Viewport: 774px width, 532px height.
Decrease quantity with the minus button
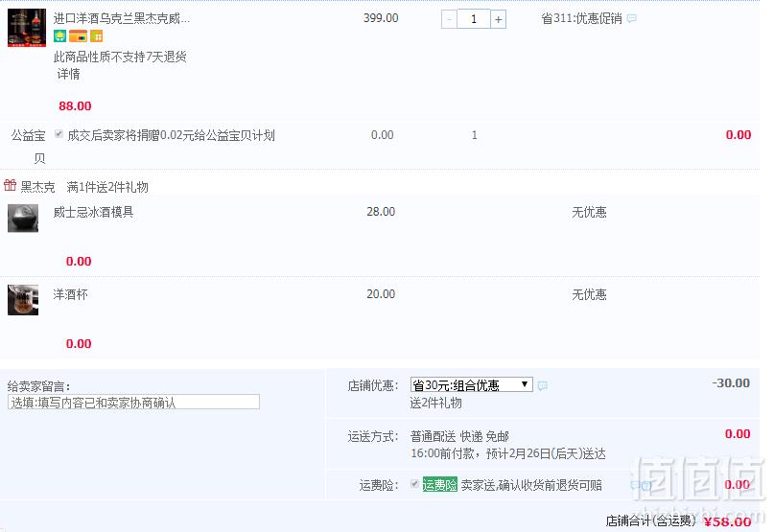click(449, 19)
